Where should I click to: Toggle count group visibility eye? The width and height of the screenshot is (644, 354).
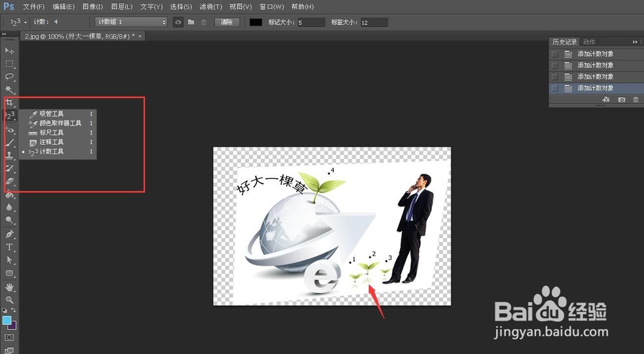point(178,22)
